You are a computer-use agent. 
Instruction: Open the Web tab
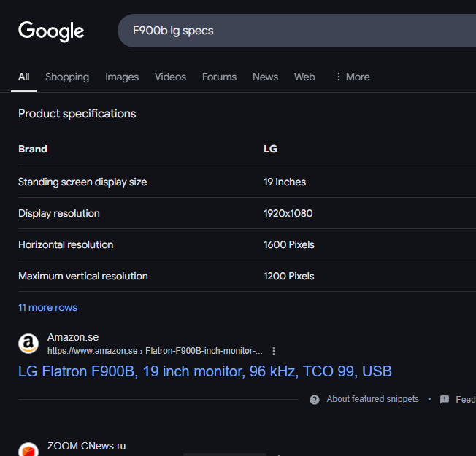304,77
